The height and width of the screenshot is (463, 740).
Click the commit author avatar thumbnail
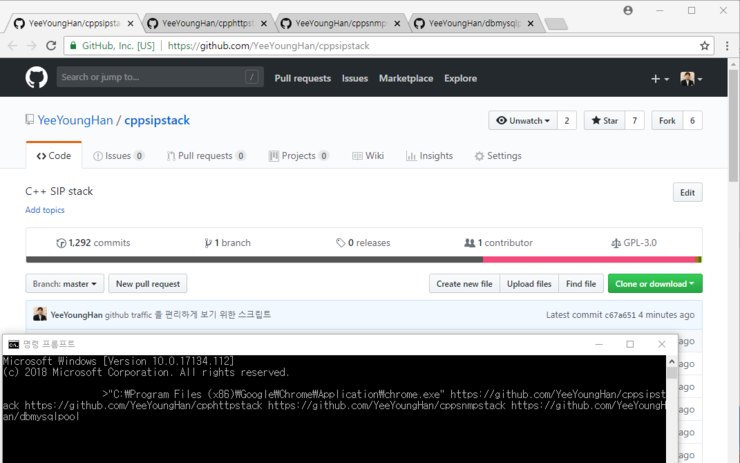[40, 314]
